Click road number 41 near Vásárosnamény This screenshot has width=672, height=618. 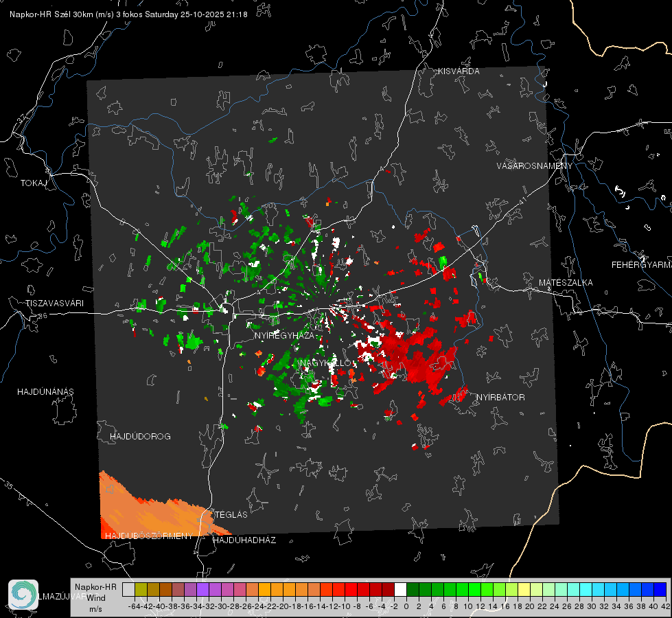522,201
